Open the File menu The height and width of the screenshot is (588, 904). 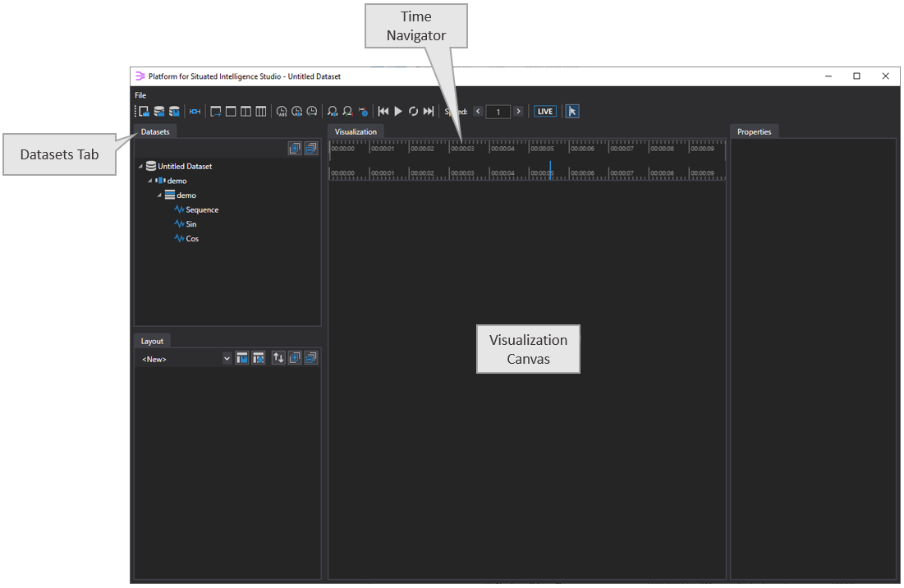(x=140, y=94)
